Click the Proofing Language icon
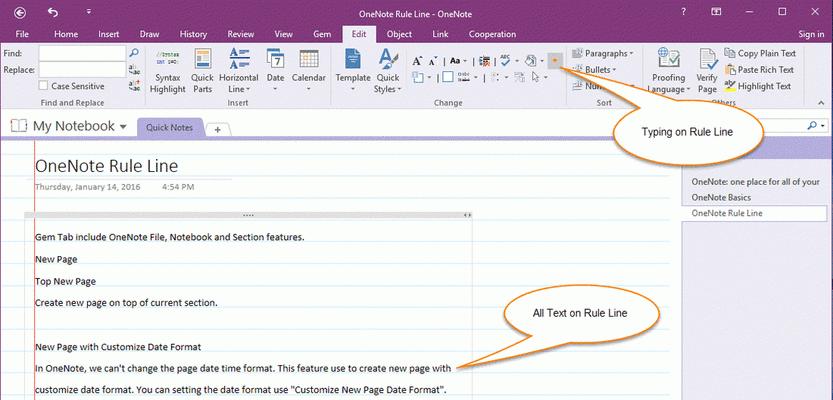The height and width of the screenshot is (400, 833). point(668,59)
